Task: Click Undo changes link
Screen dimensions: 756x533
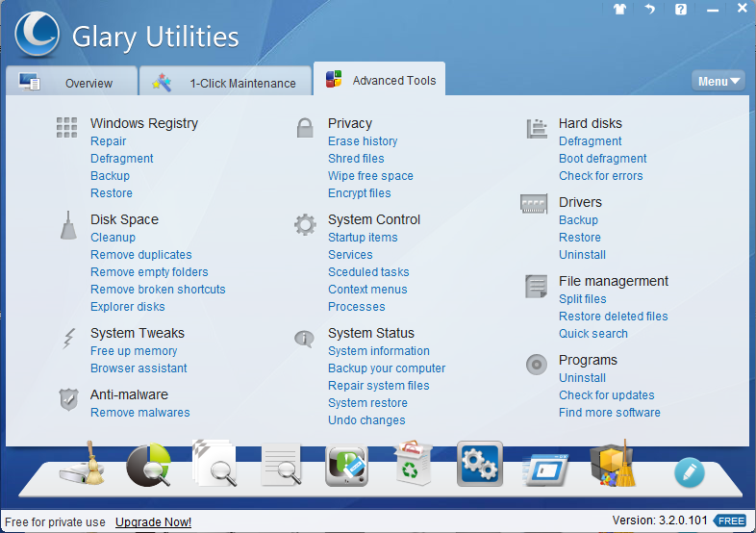Action: click(366, 420)
